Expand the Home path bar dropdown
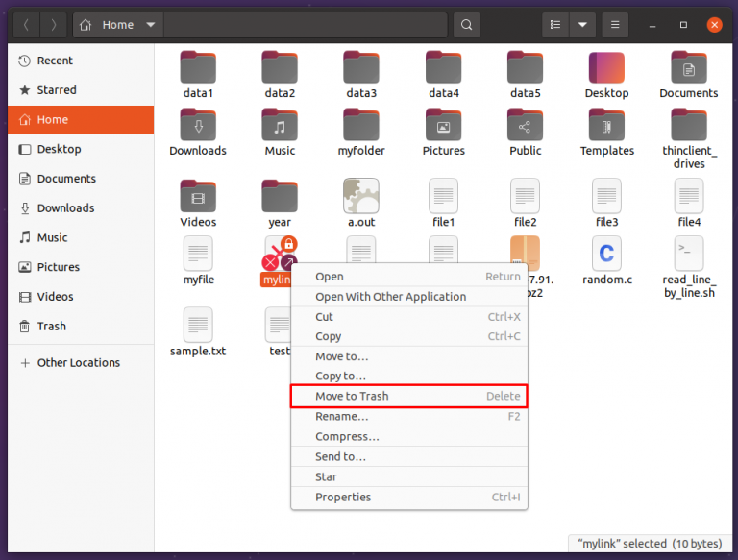This screenshot has width=738, height=560. pyautogui.click(x=151, y=25)
